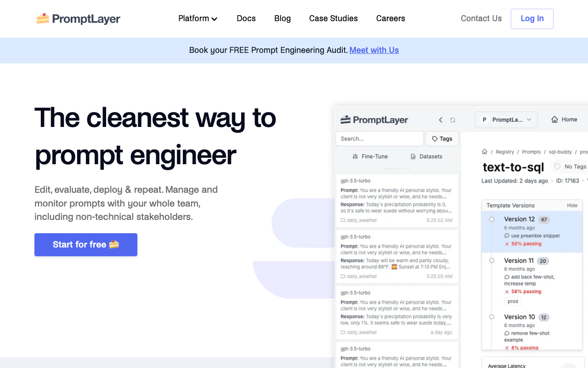The height and width of the screenshot is (368, 588).
Task: Click the Version 12 title
Action: pos(520,219)
